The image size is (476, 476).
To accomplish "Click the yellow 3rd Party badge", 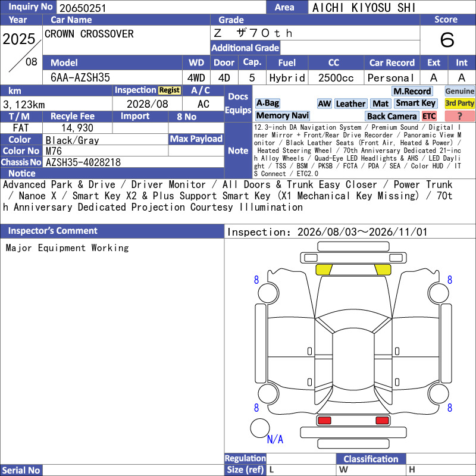I will tap(459, 103).
